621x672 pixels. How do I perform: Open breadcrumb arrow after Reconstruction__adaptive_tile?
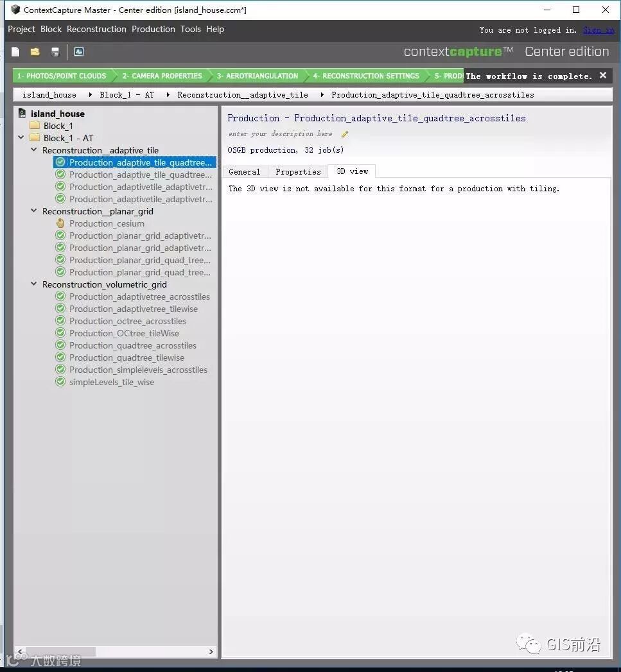(x=322, y=95)
